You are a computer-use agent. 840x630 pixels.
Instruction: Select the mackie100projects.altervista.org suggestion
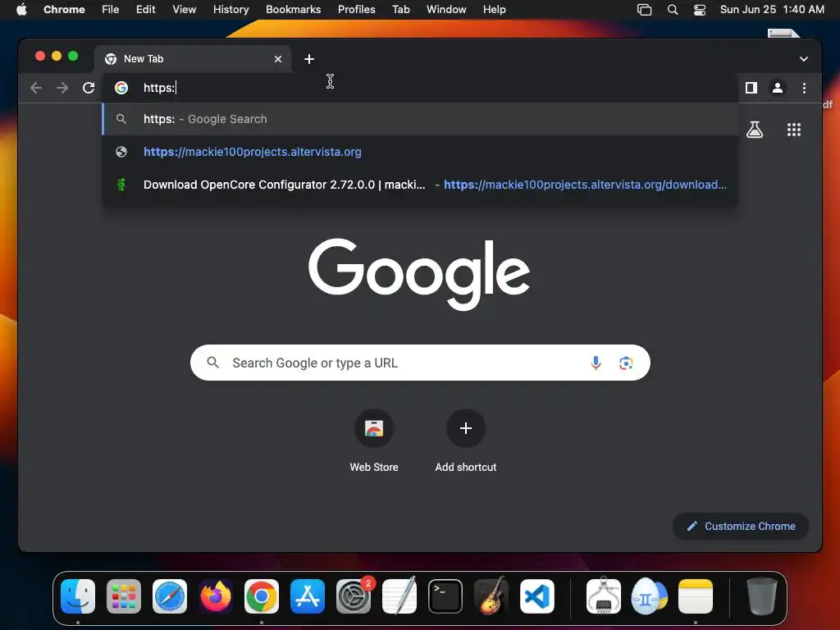coord(420,152)
